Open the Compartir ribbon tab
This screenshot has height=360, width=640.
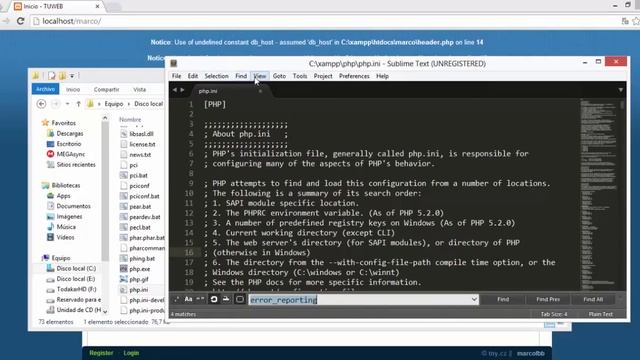[x=107, y=89]
